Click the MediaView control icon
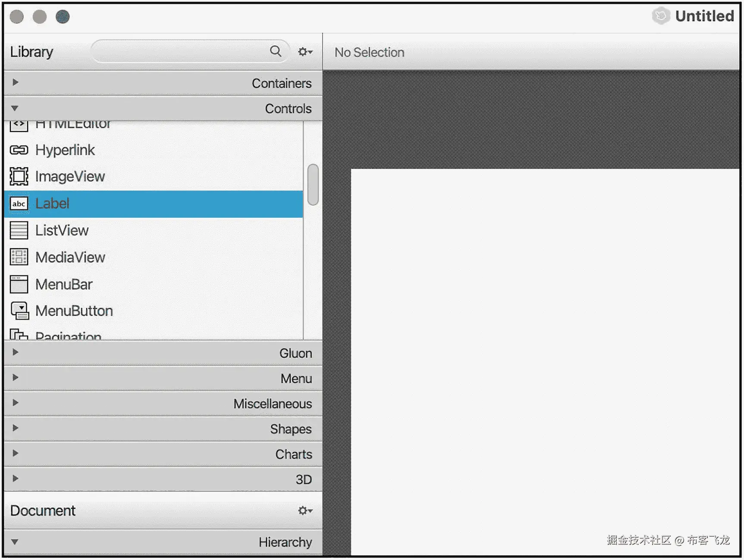 [x=19, y=257]
